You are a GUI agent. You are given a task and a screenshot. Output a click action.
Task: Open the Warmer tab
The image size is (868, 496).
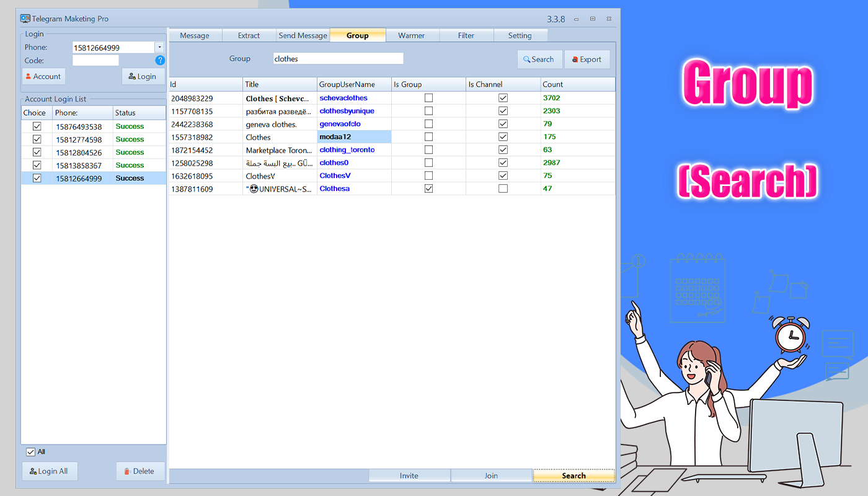pos(412,35)
